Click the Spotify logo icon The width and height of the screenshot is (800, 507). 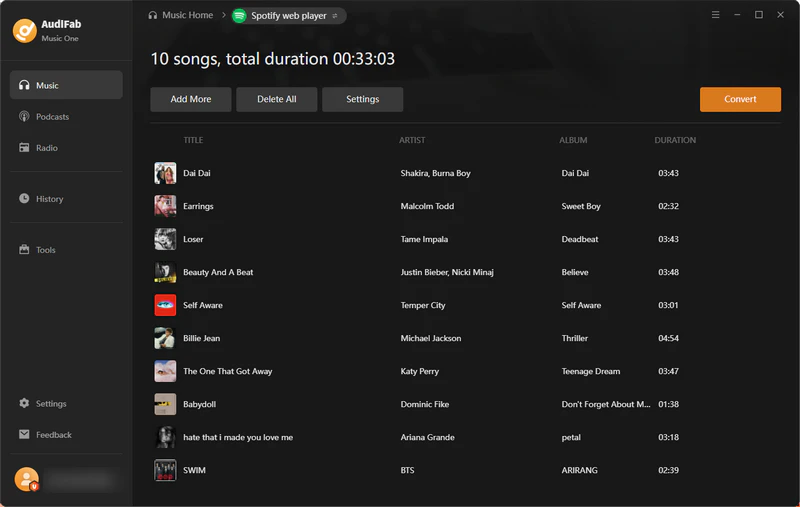(x=239, y=16)
